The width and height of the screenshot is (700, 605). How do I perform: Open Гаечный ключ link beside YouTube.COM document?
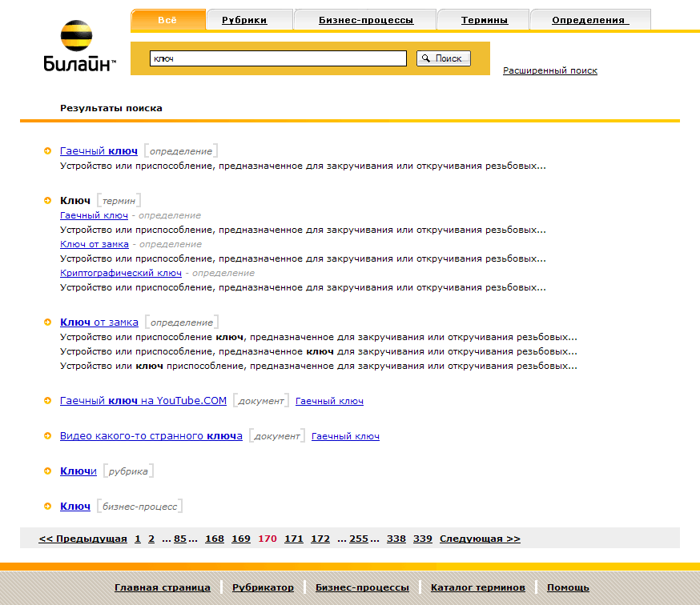click(x=329, y=401)
